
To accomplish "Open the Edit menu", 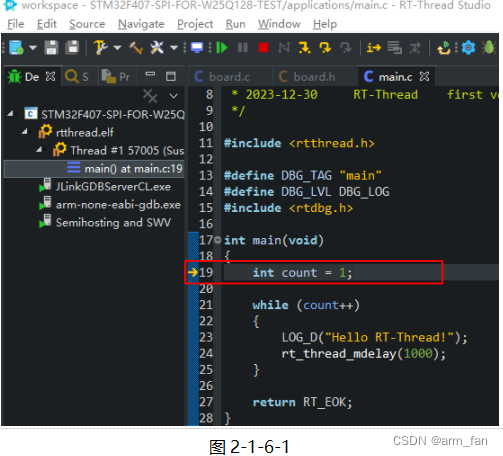I will coord(47,24).
